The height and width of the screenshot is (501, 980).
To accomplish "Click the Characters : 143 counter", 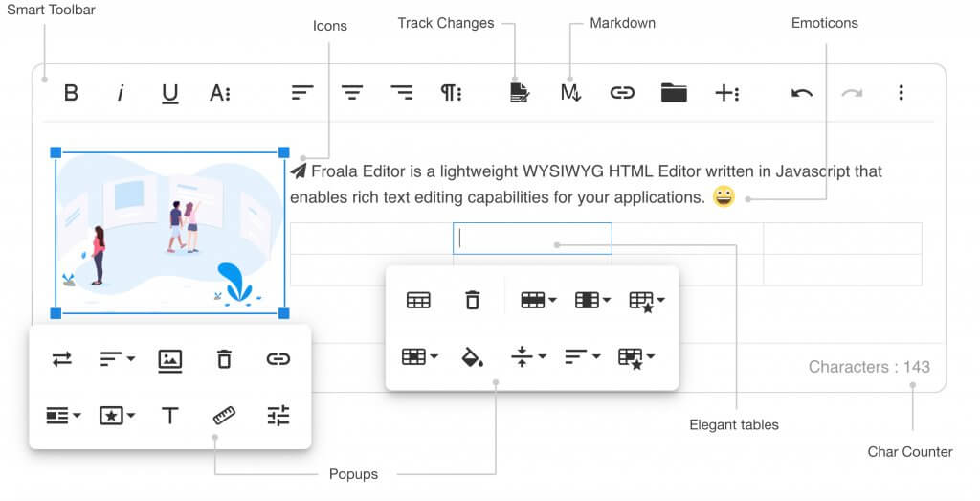I will [869, 367].
